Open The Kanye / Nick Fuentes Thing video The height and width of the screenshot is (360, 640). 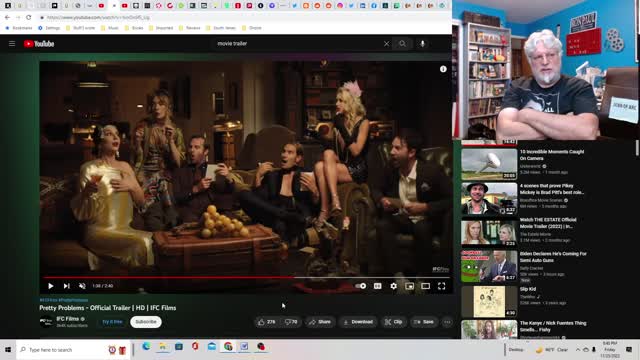coord(553,326)
